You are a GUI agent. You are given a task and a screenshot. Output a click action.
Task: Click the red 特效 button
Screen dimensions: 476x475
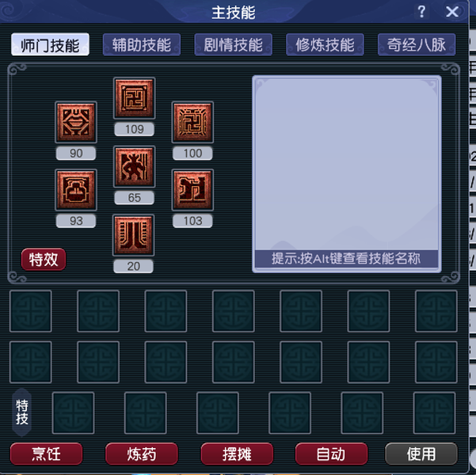pyautogui.click(x=44, y=260)
